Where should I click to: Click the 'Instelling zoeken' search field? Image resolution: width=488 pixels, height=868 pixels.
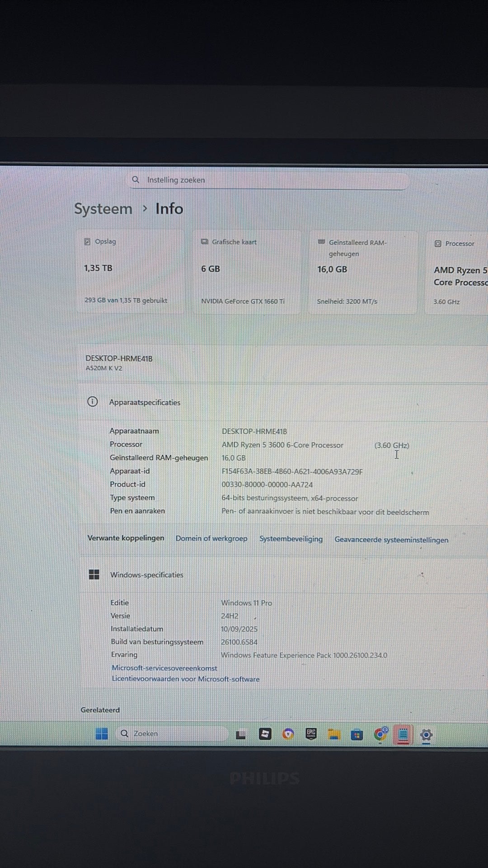click(268, 180)
